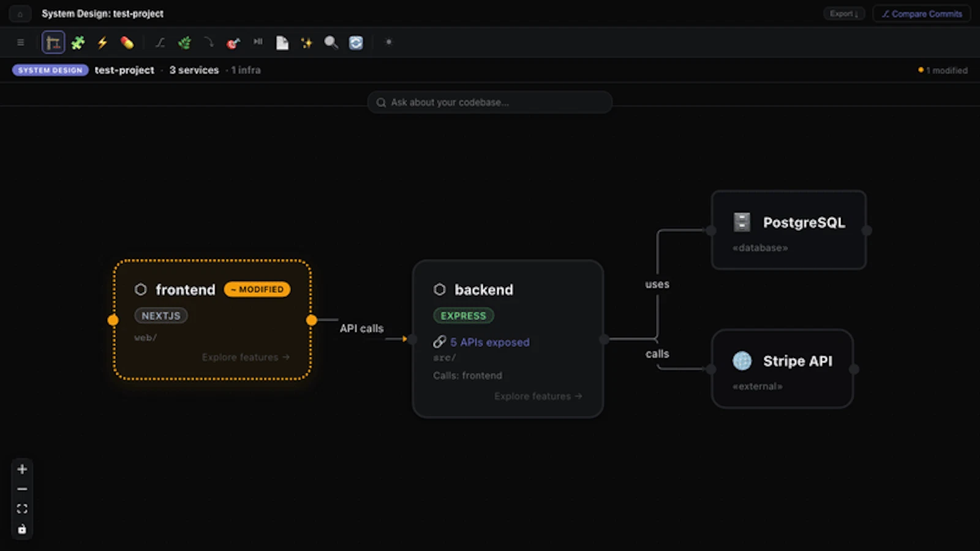
Task: Click the green puzzle piece icon
Action: pyautogui.click(x=78, y=42)
